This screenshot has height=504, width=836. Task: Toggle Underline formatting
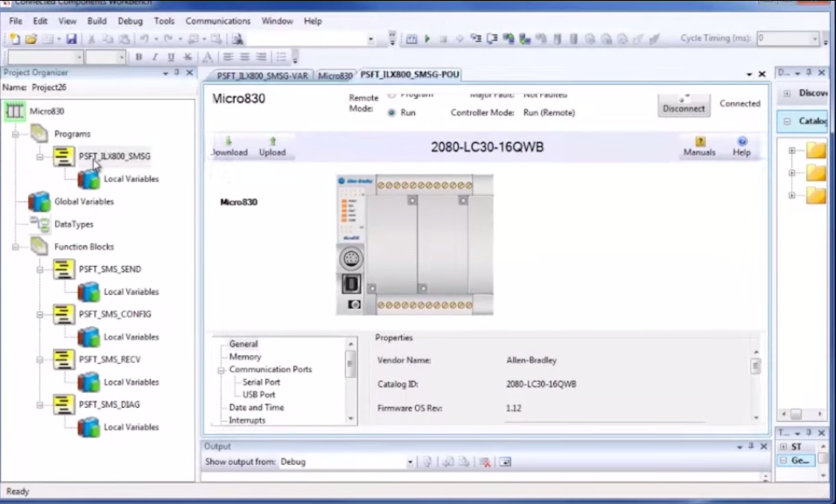171,57
